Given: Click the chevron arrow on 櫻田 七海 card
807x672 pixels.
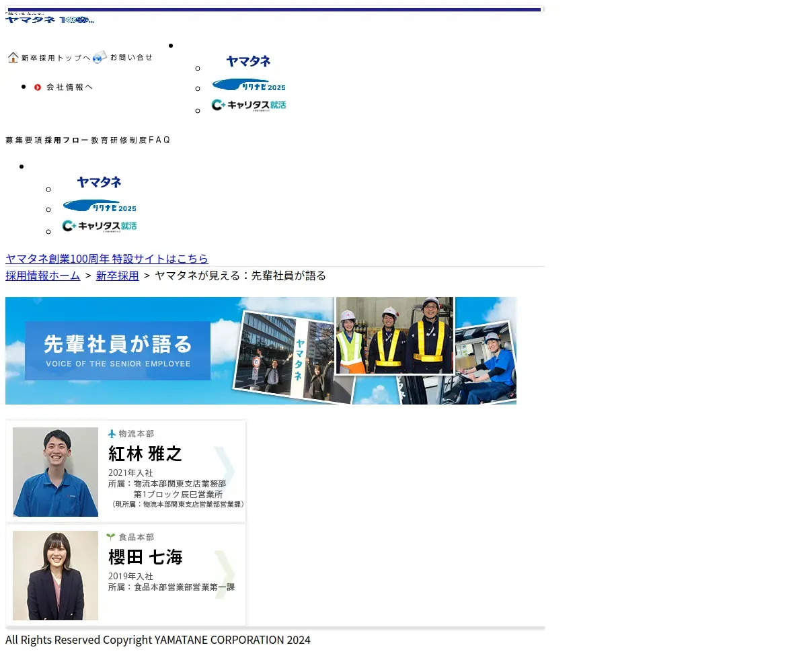Looking at the screenshot, I should (x=225, y=574).
